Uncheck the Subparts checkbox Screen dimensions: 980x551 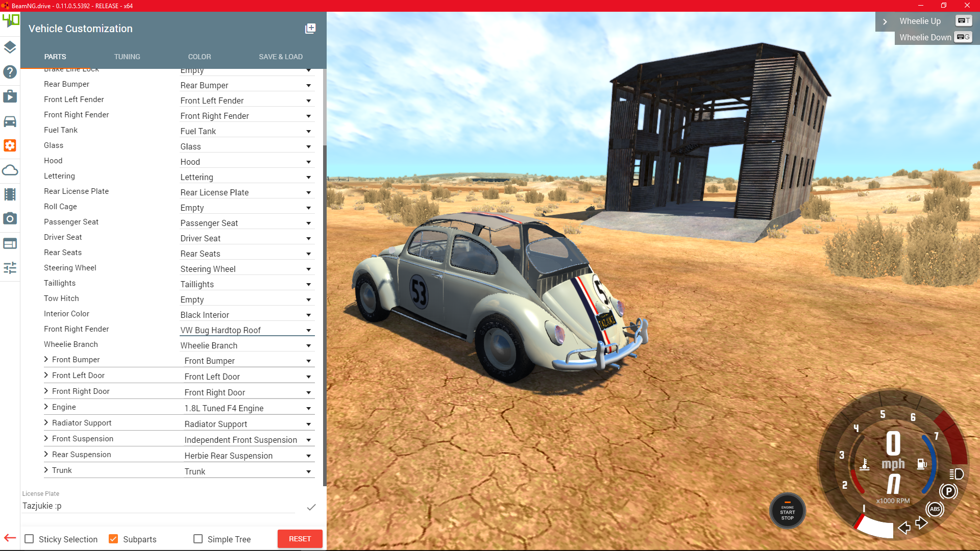[x=114, y=539]
